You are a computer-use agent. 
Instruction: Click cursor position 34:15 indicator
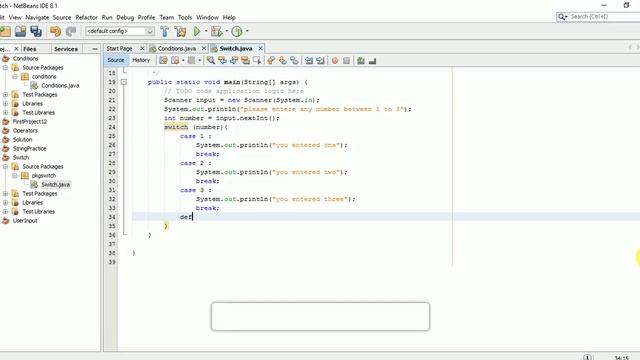[622, 358]
